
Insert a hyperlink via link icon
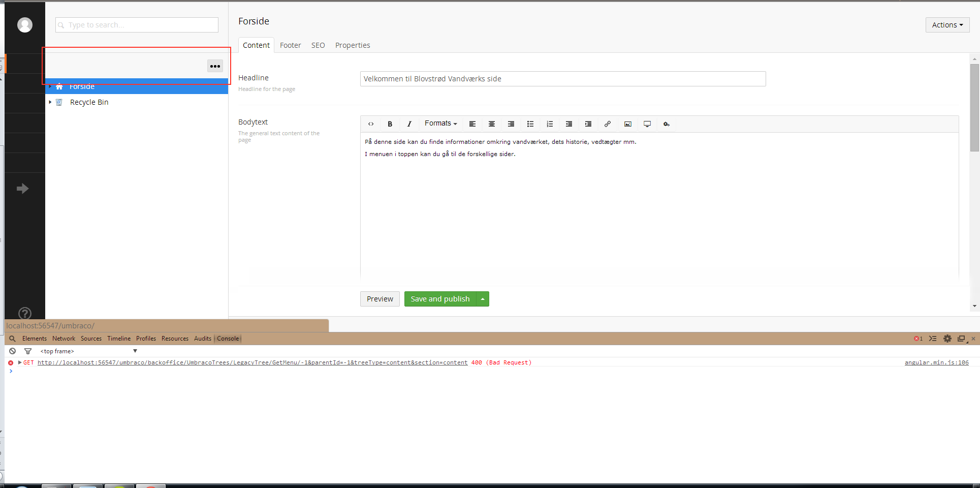coord(608,124)
